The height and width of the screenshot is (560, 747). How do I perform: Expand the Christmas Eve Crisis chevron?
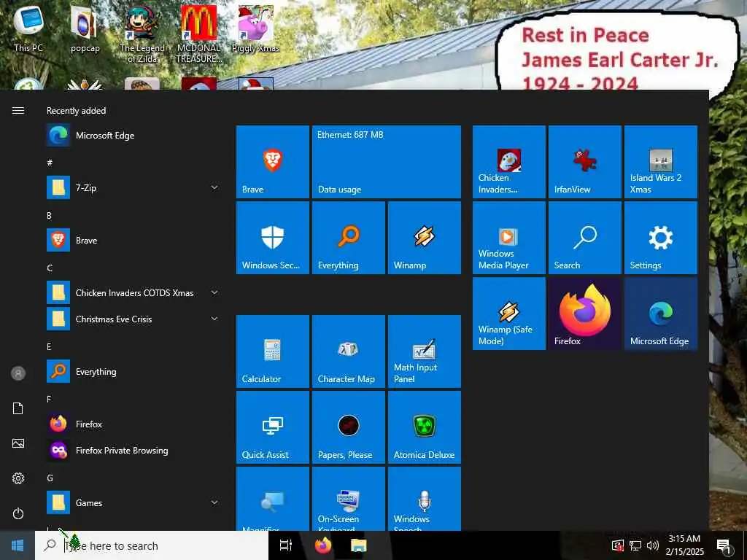coord(214,319)
